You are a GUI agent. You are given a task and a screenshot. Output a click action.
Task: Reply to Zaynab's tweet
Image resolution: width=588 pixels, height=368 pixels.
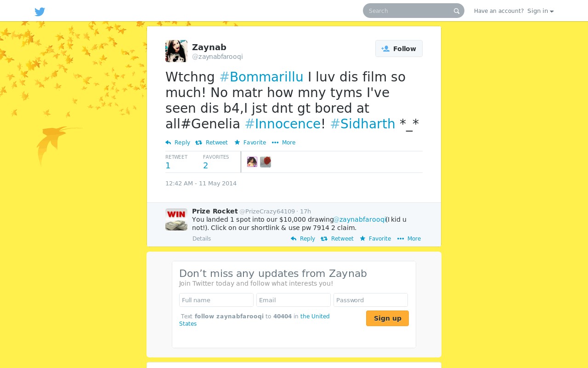click(178, 143)
